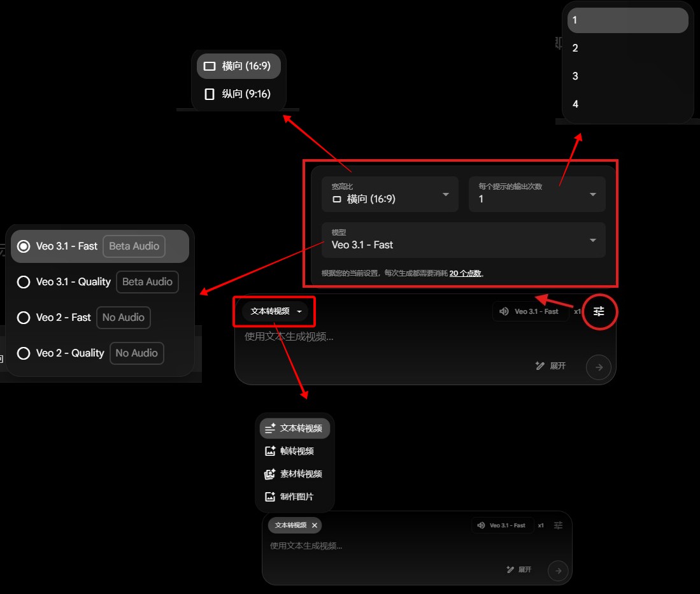Choose output count 1 in list
The width and height of the screenshot is (700, 594).
pyautogui.click(x=627, y=20)
